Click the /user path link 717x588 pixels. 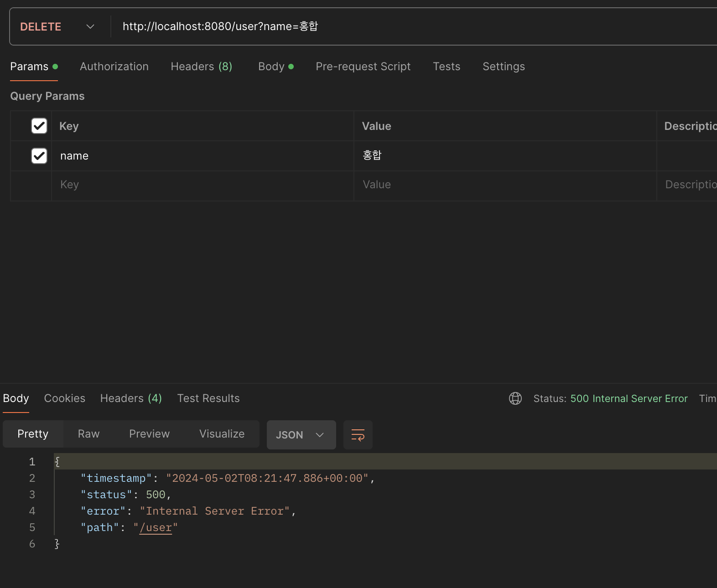tap(156, 528)
